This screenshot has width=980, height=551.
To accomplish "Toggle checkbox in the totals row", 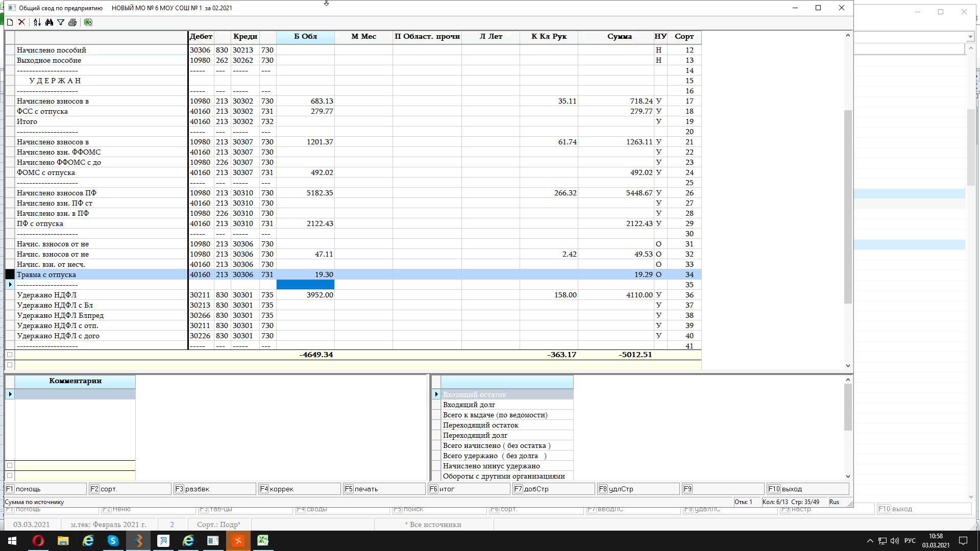I will pyautogui.click(x=10, y=355).
